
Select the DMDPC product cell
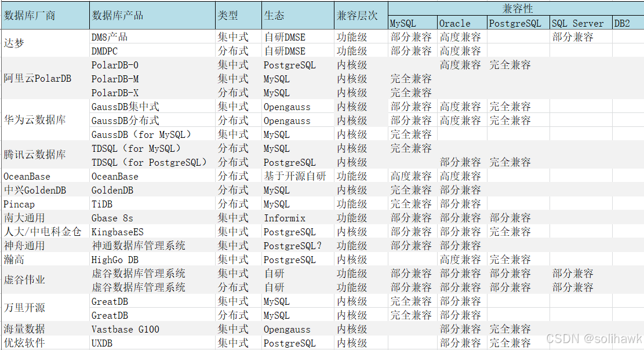(x=152, y=51)
